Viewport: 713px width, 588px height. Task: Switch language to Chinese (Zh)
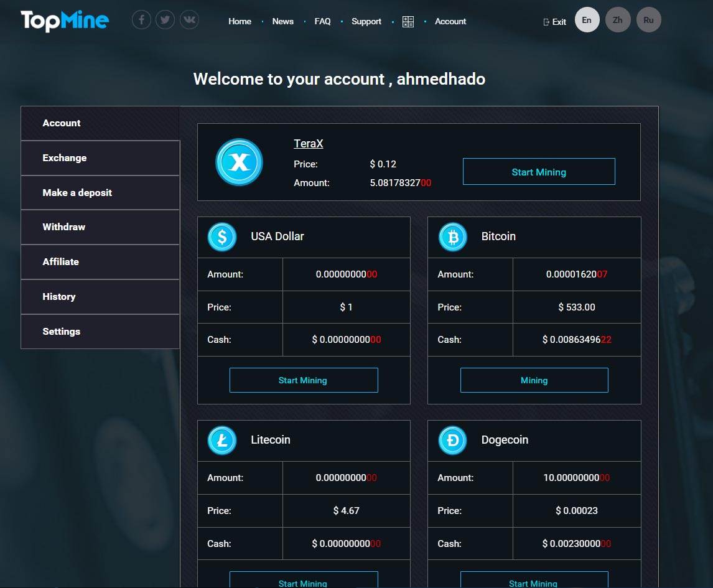pyautogui.click(x=618, y=19)
